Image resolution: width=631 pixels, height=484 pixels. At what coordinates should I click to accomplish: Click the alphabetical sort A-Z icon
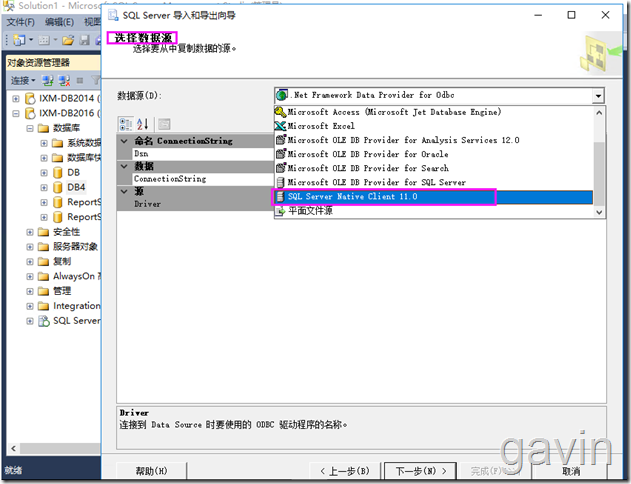click(x=143, y=124)
